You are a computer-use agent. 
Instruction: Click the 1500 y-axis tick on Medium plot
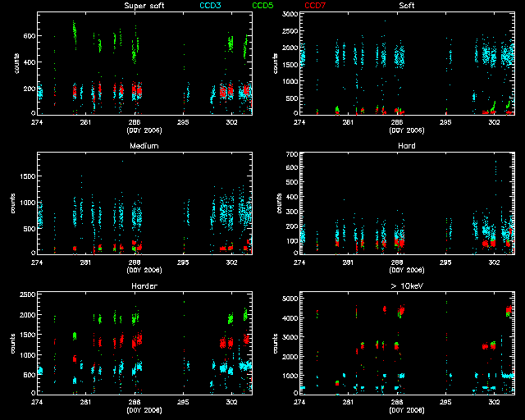[25, 176]
